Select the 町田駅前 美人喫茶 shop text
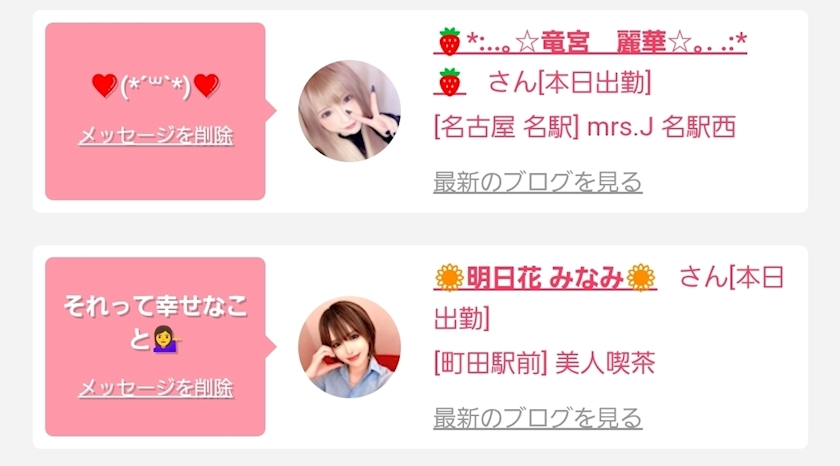 (544, 363)
